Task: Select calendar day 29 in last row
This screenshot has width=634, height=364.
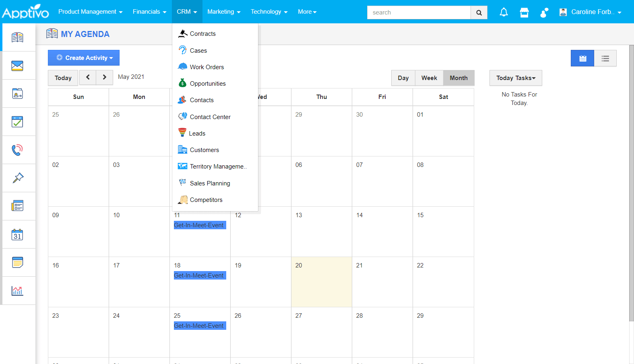Action: tap(443, 332)
